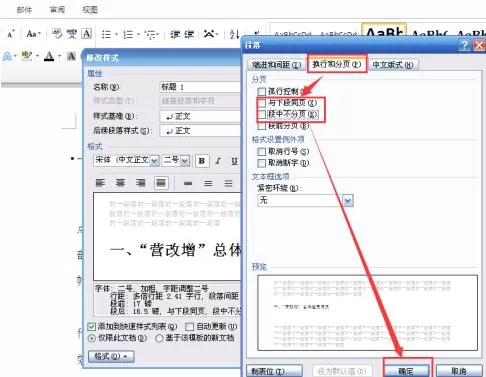Viewport: 486px width, 377px height.
Task: Open 后续段落样式 combo box
Action: pyautogui.click(x=200, y=131)
